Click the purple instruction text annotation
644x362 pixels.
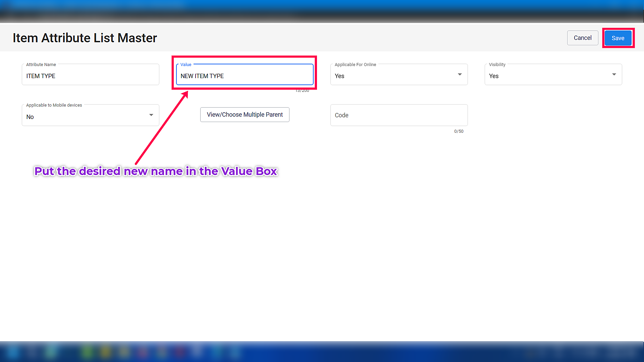(156, 171)
